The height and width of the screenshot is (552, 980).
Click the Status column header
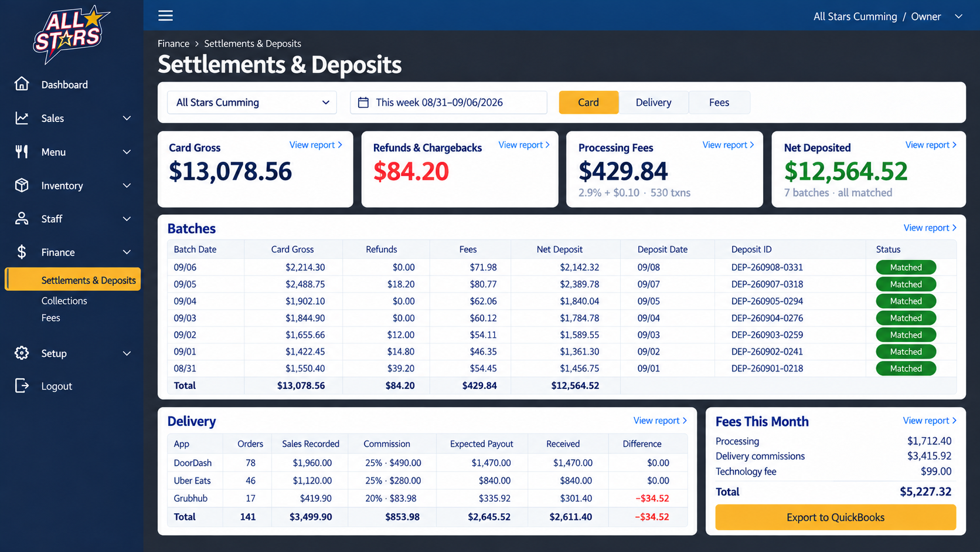888,249
